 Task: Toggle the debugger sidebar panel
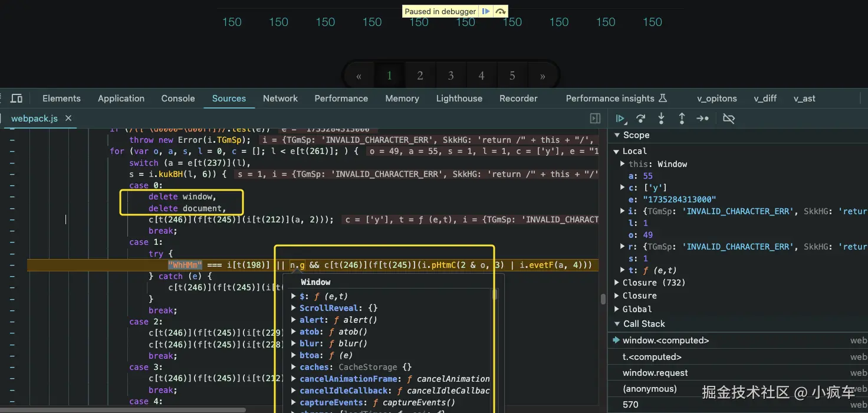pos(595,119)
